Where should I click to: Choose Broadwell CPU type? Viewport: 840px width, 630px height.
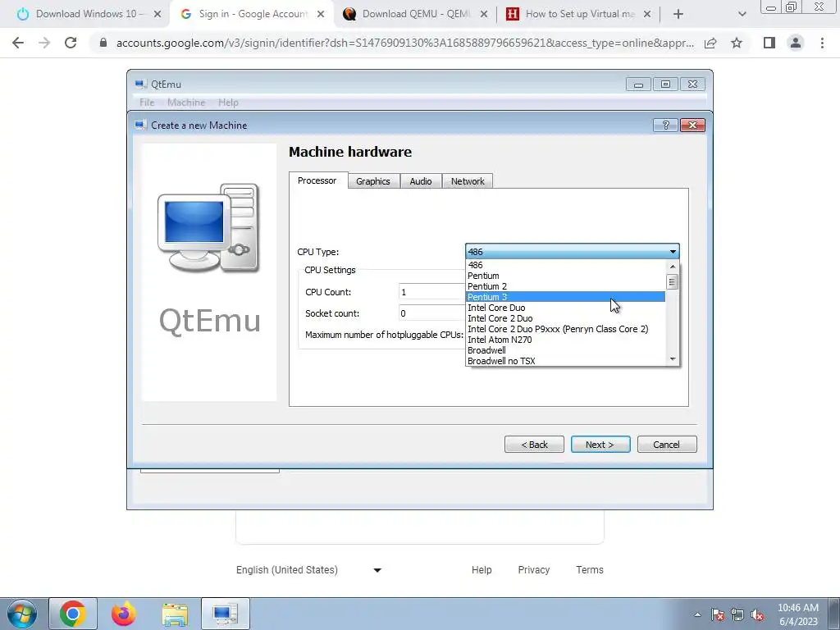click(x=566, y=350)
